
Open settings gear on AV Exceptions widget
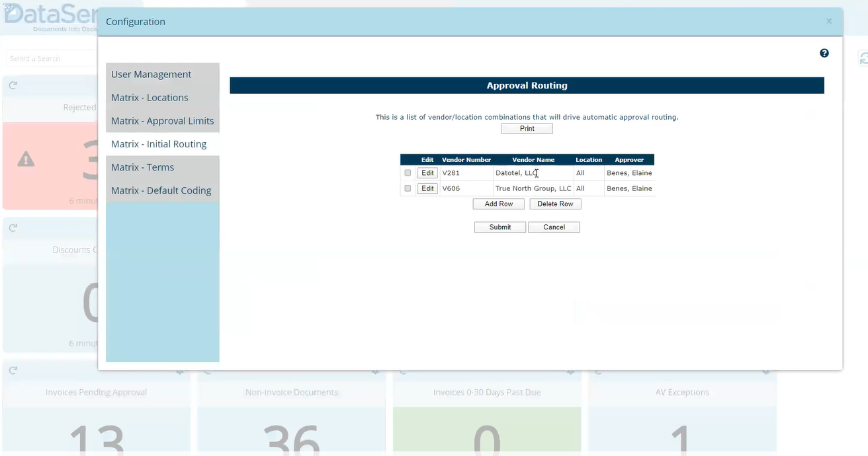pos(765,371)
